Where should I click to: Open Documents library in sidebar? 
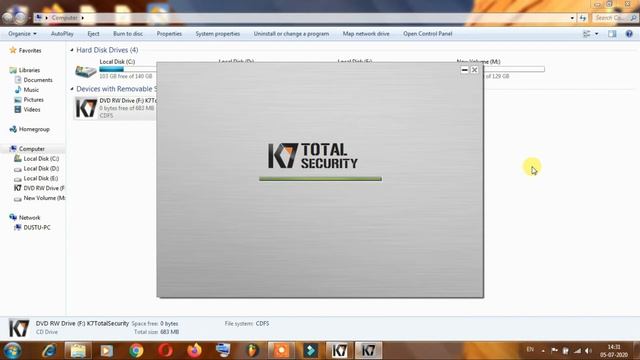tap(38, 80)
